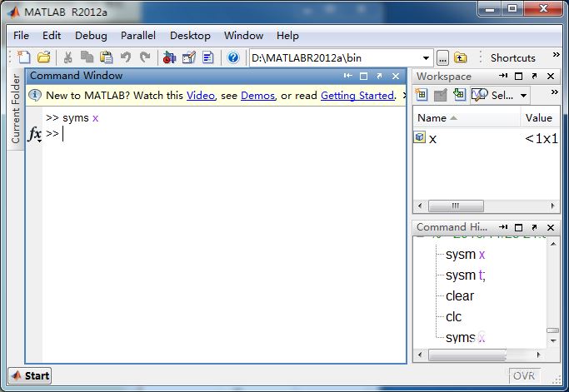569x392 pixels.
Task: Maximize the Command History panel
Action: coord(518,227)
